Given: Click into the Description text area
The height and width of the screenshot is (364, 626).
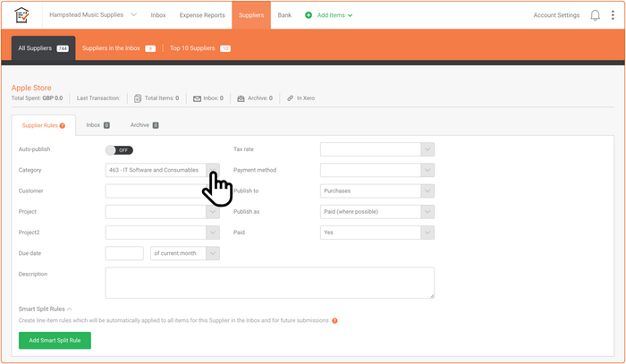Looking at the screenshot, I should (269, 283).
